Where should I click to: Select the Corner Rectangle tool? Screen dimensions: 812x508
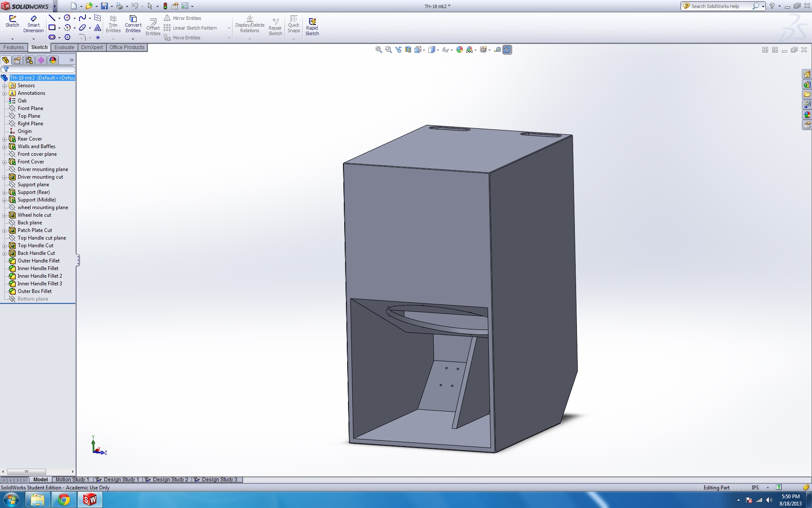[52, 28]
